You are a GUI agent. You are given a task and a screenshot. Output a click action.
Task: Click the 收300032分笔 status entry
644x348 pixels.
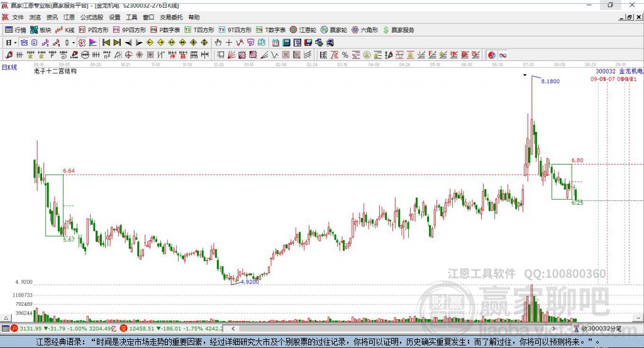point(601,329)
